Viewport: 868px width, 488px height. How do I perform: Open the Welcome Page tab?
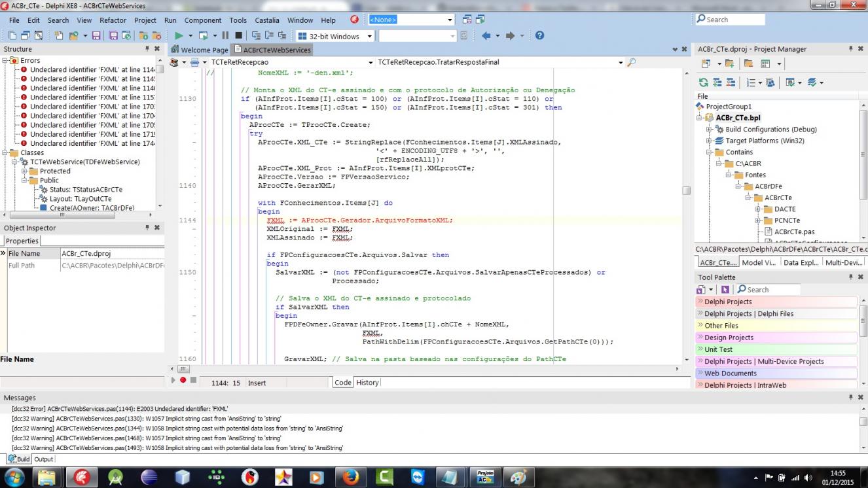(200, 50)
